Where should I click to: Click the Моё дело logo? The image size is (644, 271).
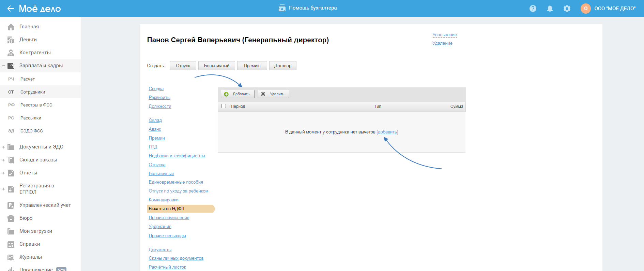40,9
